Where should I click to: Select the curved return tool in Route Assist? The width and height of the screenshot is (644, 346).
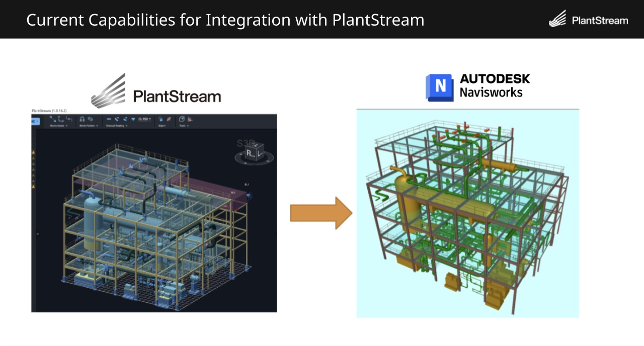[69, 119]
